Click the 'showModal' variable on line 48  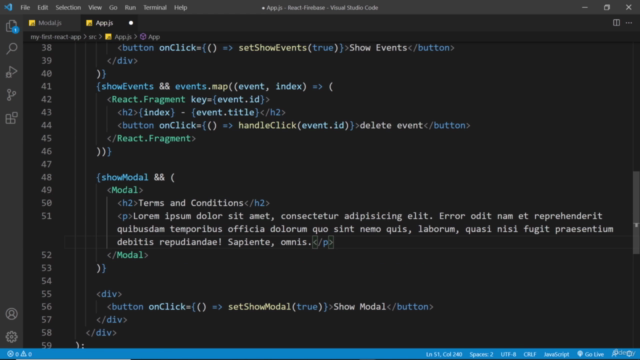coord(125,177)
